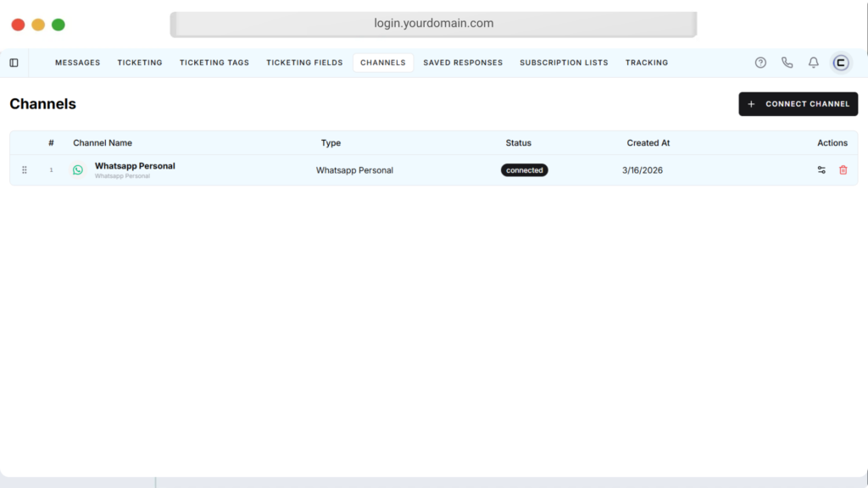
Task: Navigate to Subscription Lists tab
Action: click(564, 63)
